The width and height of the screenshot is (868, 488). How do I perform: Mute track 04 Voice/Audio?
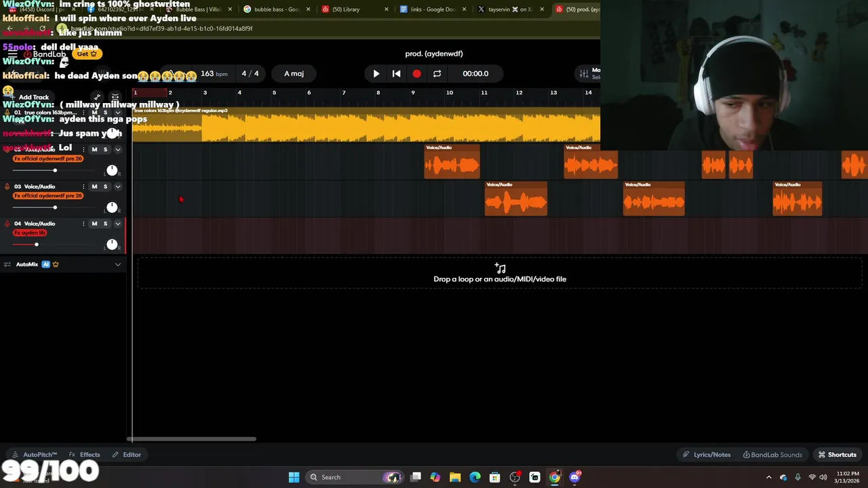pyautogui.click(x=94, y=224)
